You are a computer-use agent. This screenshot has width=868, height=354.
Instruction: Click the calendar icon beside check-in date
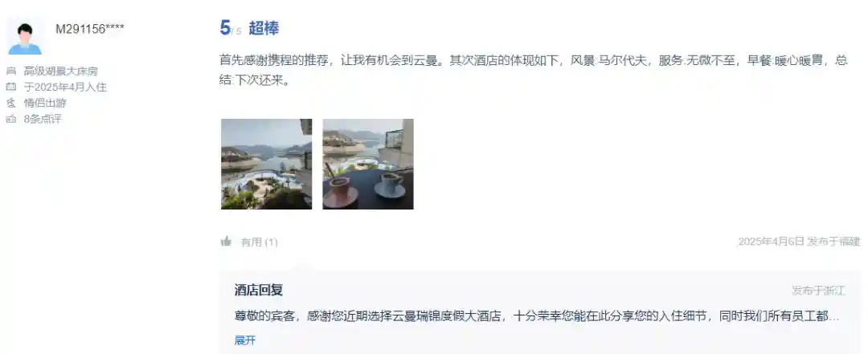tap(11, 87)
